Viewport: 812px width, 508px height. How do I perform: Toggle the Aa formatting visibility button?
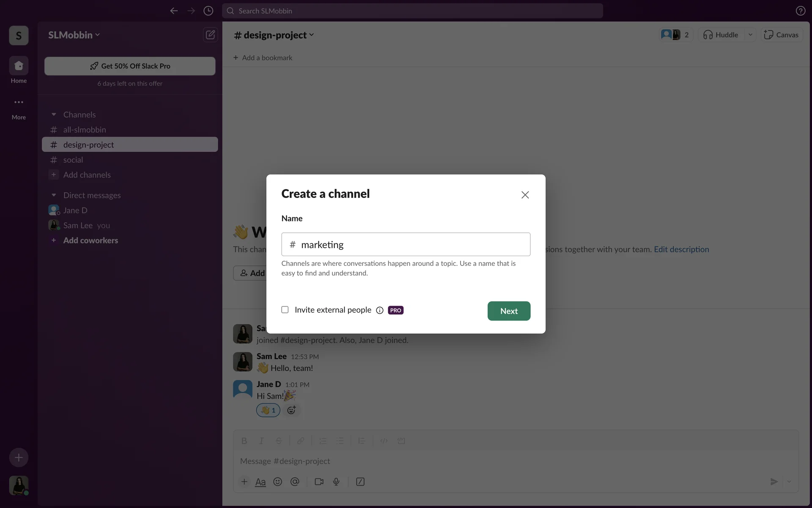(261, 482)
